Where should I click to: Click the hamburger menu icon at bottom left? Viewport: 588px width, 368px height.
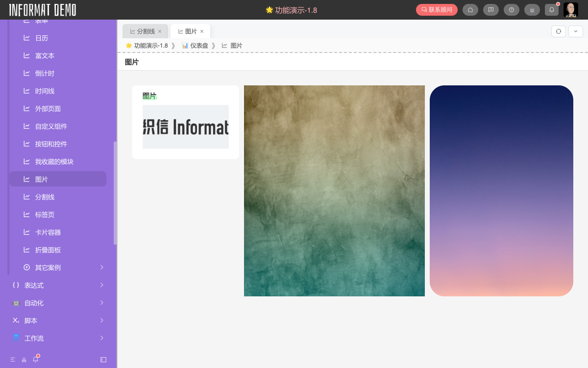click(x=12, y=360)
